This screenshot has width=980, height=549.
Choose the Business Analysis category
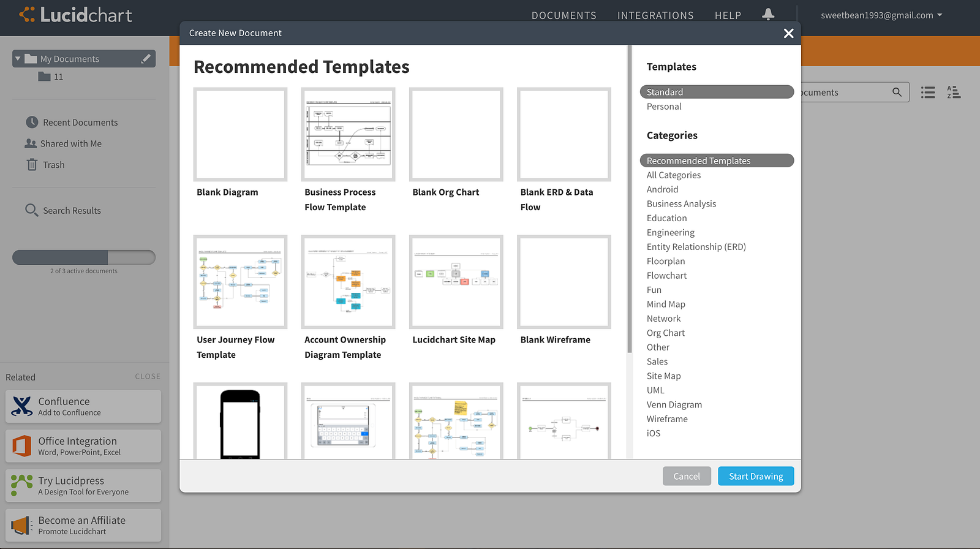click(x=681, y=204)
